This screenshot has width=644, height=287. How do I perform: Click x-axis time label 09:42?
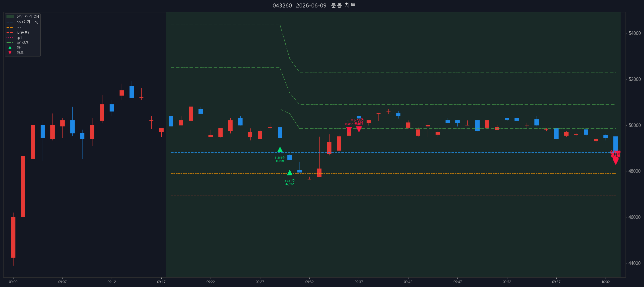[x=408, y=282]
